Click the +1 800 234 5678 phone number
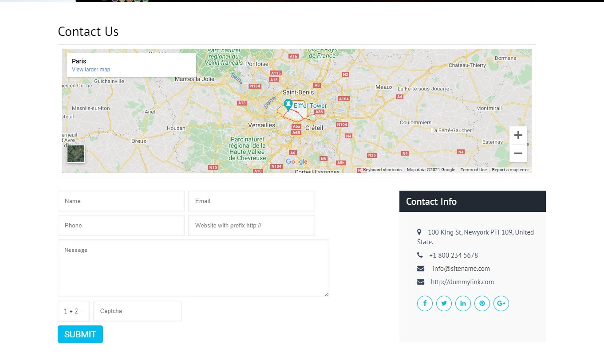Viewport: 604px width, 364px height. tap(454, 255)
